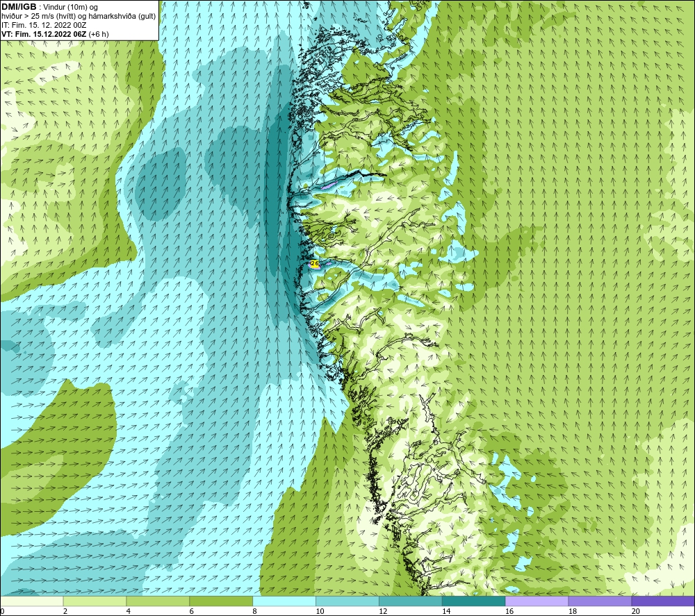Pick the 2–4 m/s light green swatch

point(95,601)
